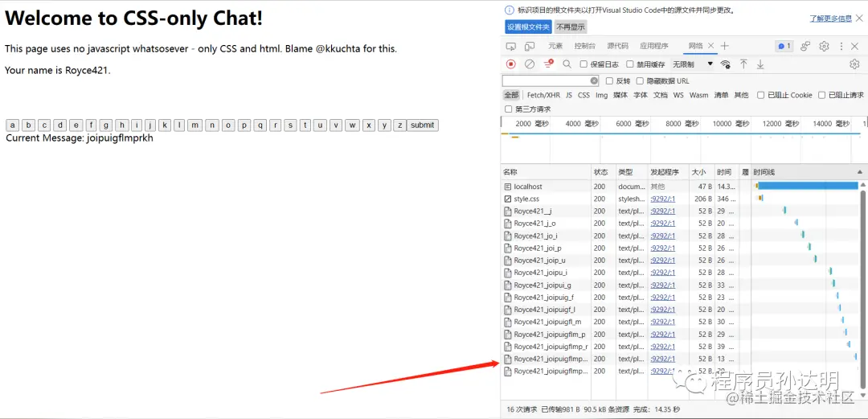Toggle the network filter funnel icon
The height and width of the screenshot is (419, 868).
(x=548, y=64)
